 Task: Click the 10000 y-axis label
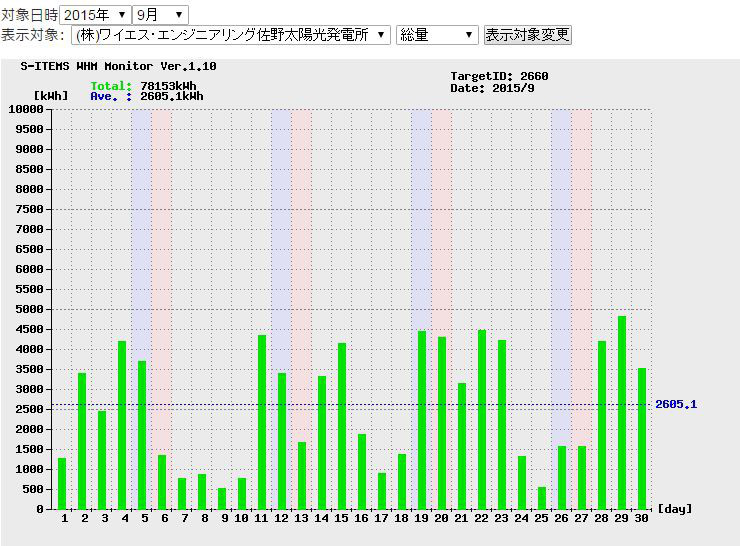(x=26, y=109)
